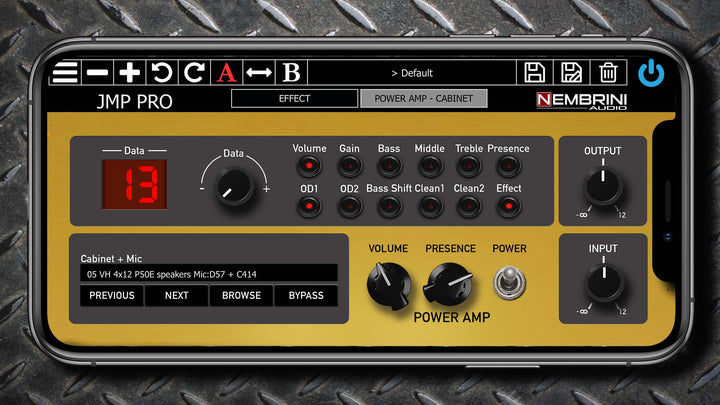Open the Default preset selector
The image size is (720, 405).
pyautogui.click(x=412, y=73)
